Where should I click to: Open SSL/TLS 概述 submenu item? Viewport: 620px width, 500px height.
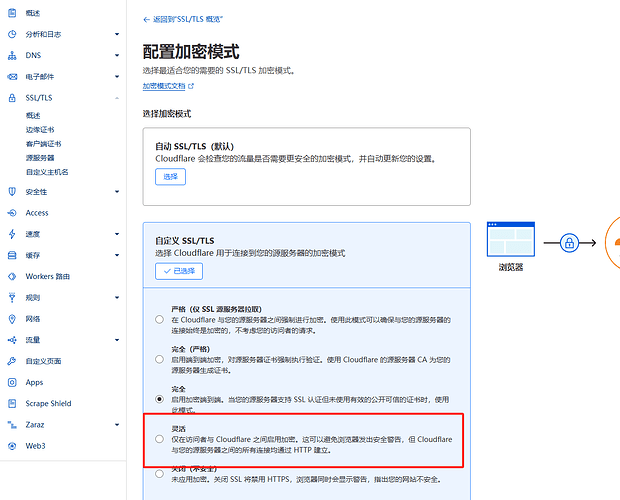(x=33, y=115)
